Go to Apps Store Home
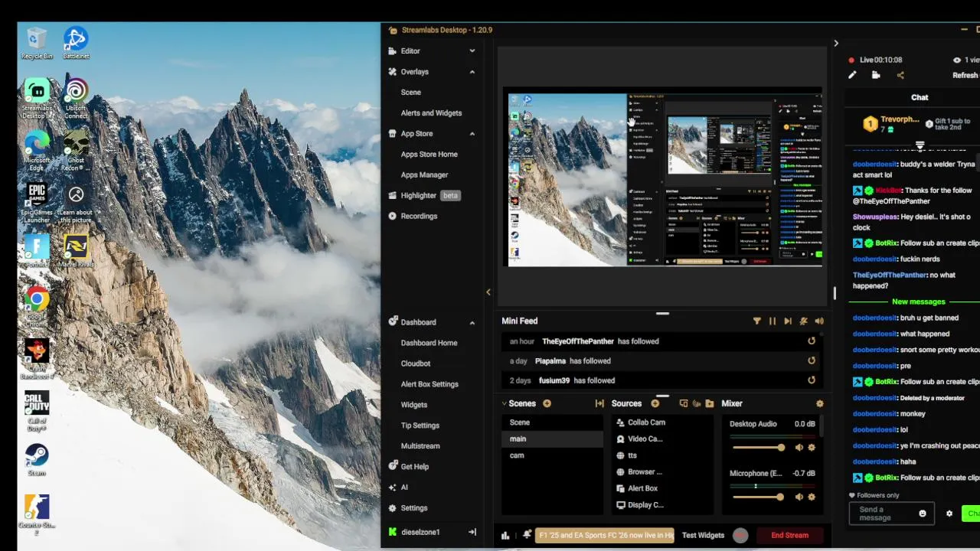 pyautogui.click(x=429, y=155)
